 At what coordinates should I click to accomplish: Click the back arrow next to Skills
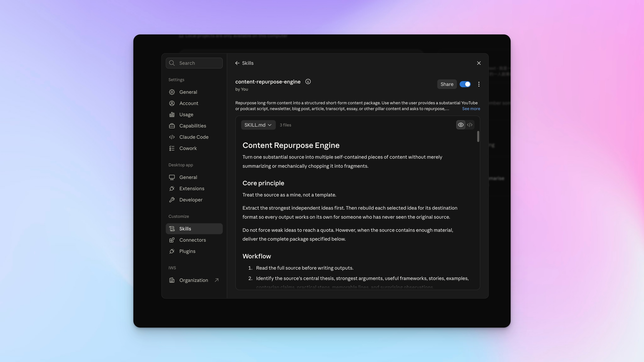click(x=237, y=63)
